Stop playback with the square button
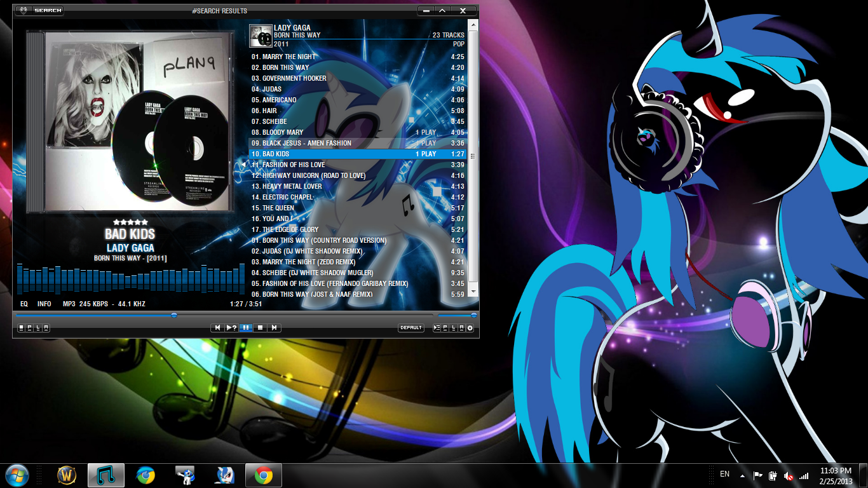The width and height of the screenshot is (868, 488). pyautogui.click(x=260, y=328)
